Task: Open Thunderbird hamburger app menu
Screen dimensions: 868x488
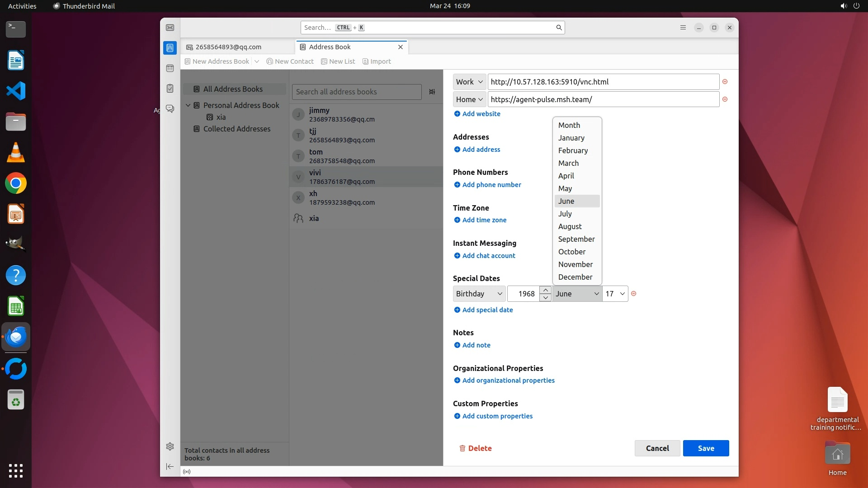Action: pos(683,28)
